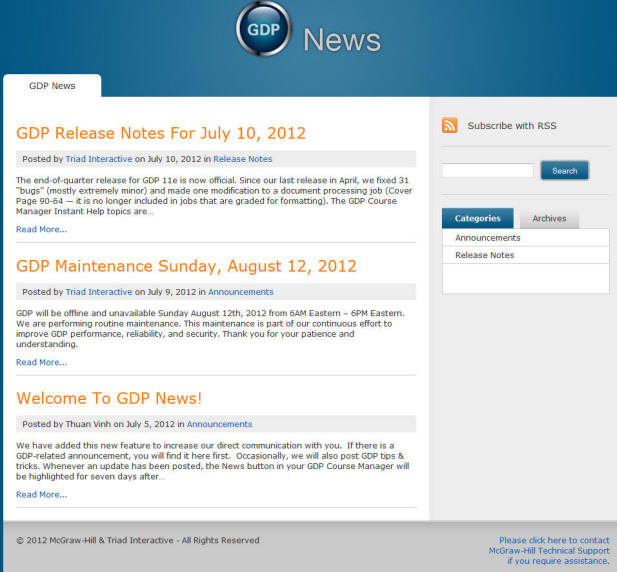Viewport: 617px width, 572px height.
Task: Click Read More under the Release Notes post
Action: 41,229
